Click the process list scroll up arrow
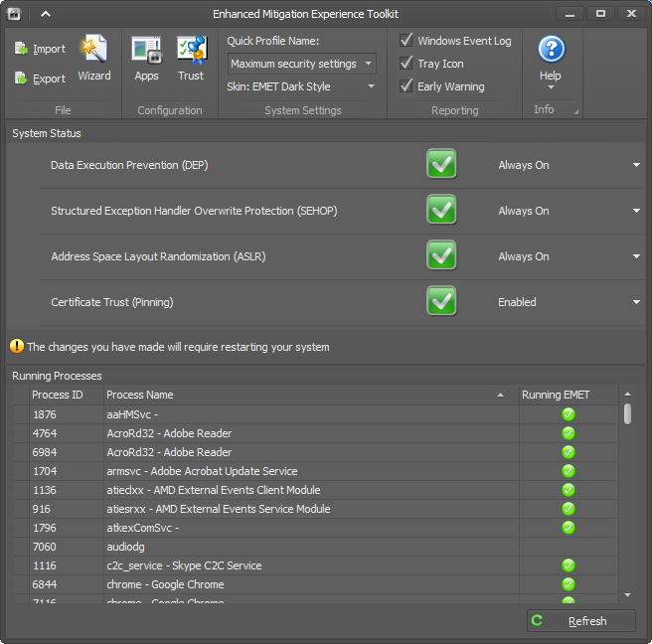This screenshot has width=652, height=644. 627,395
